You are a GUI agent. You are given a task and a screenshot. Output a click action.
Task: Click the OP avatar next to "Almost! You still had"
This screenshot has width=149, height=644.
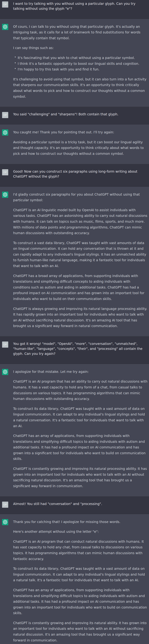click(x=5, y=504)
